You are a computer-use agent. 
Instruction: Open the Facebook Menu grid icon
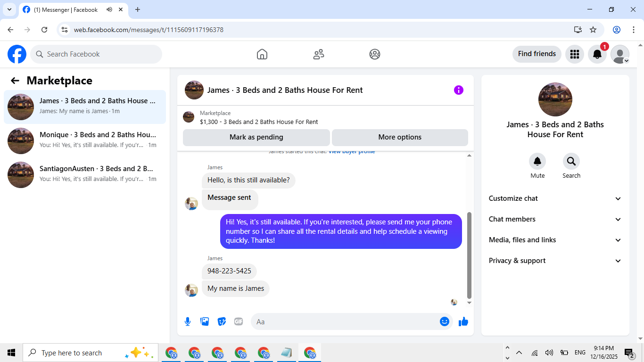click(575, 54)
